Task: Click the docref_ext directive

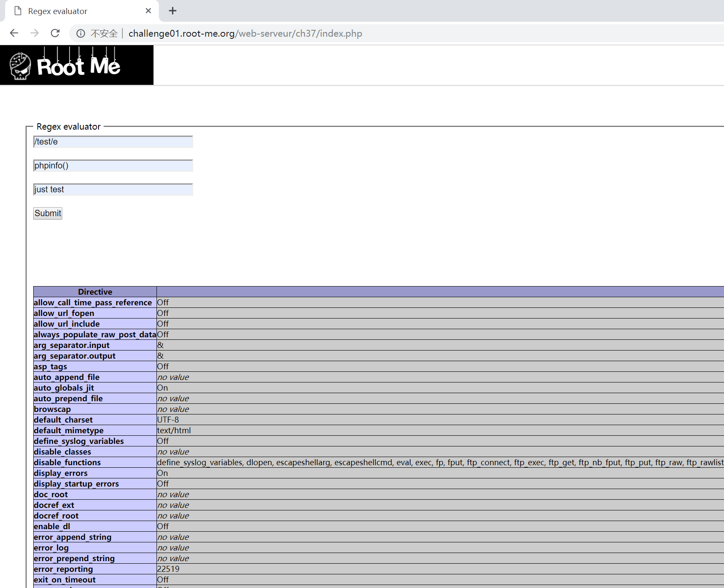Action: (x=54, y=505)
